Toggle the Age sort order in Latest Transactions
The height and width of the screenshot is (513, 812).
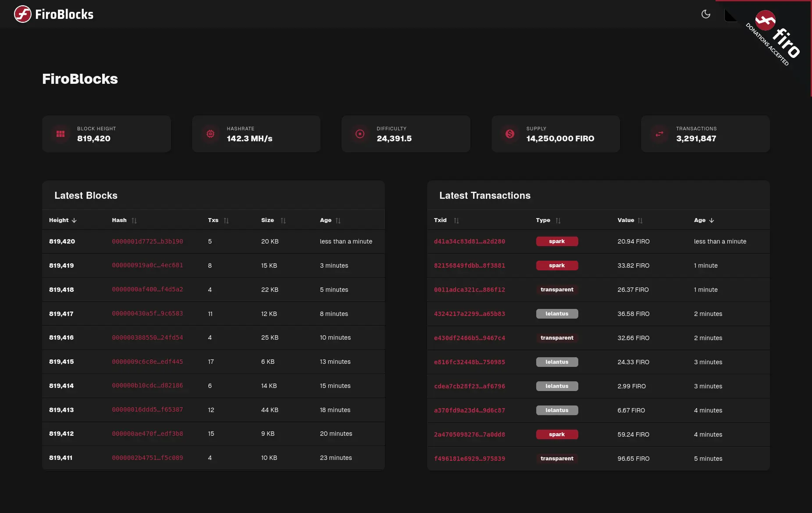[x=704, y=220]
